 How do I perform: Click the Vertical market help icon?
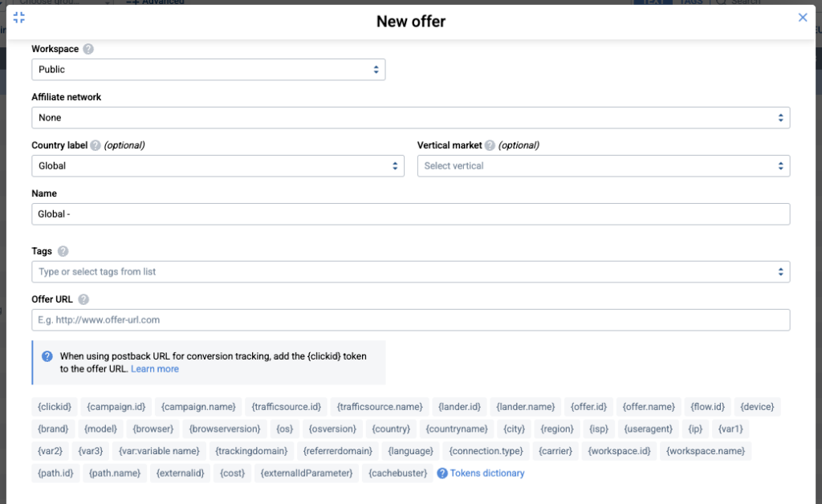[x=490, y=145]
